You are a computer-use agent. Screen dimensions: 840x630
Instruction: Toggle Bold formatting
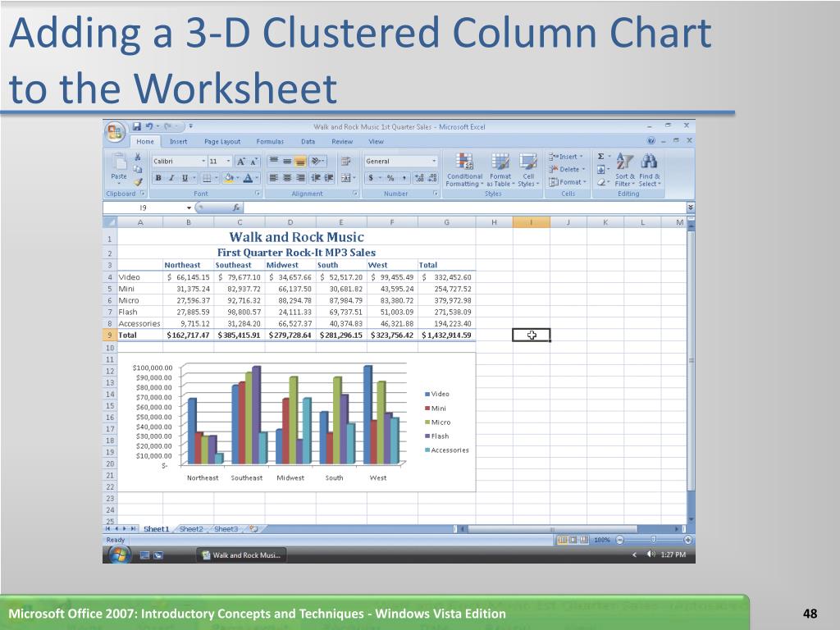click(158, 178)
